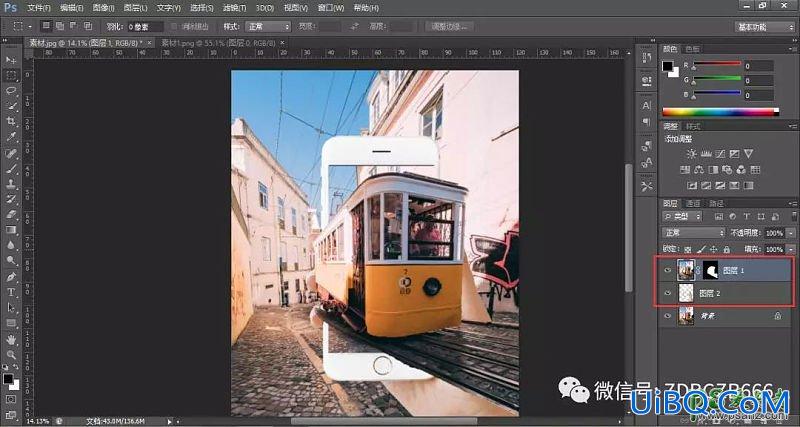This screenshot has width=800, height=427.
Task: Click the foreground color swatch in toolbox
Action: (8, 379)
